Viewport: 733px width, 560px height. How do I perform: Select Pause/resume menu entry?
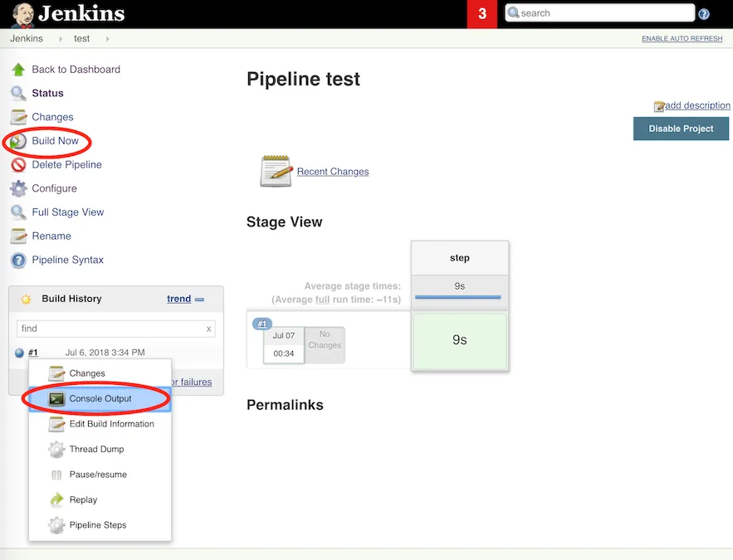(x=100, y=475)
